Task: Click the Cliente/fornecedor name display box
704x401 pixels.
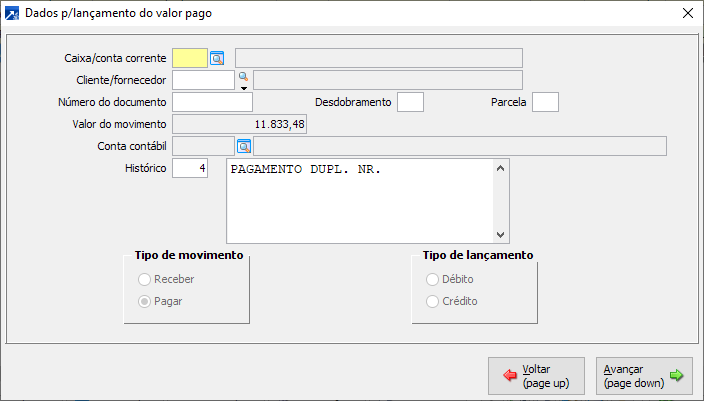Action: pos(388,80)
